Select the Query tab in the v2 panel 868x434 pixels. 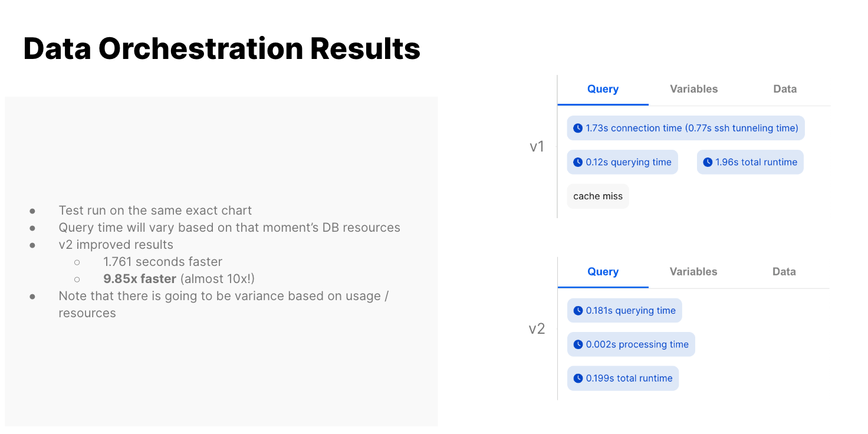point(603,271)
